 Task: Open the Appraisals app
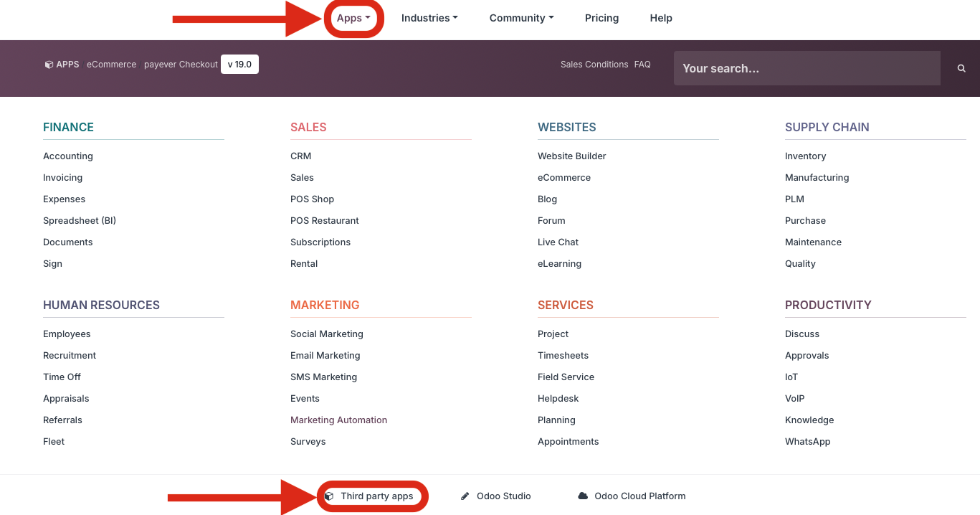tap(66, 398)
